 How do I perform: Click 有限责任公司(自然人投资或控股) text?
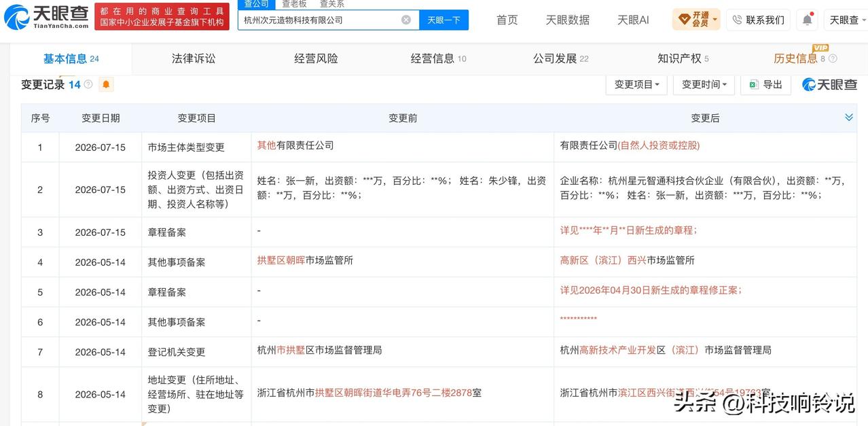click(x=630, y=145)
